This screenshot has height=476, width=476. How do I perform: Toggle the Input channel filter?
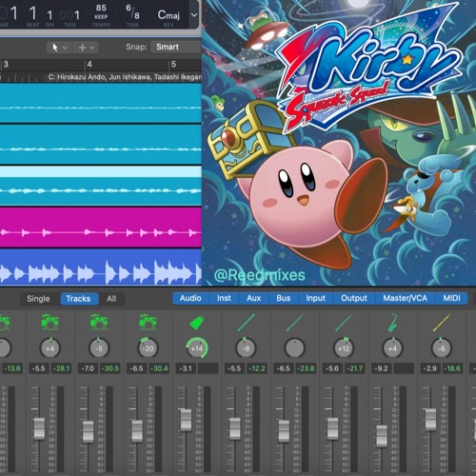pos(315,298)
